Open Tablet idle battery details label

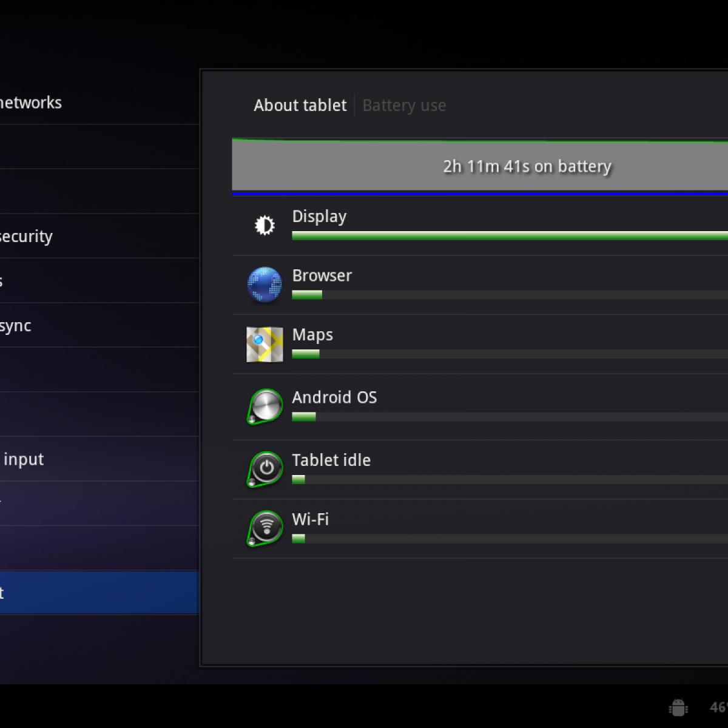331,460
